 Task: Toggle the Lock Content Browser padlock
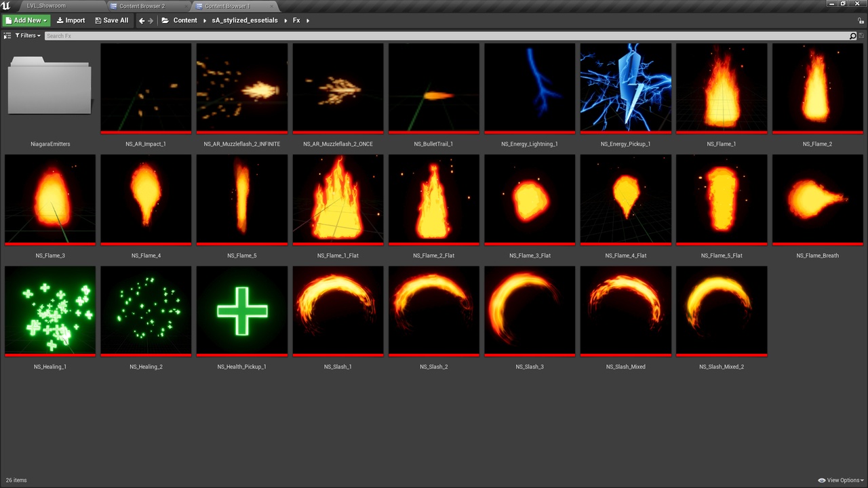click(x=860, y=20)
